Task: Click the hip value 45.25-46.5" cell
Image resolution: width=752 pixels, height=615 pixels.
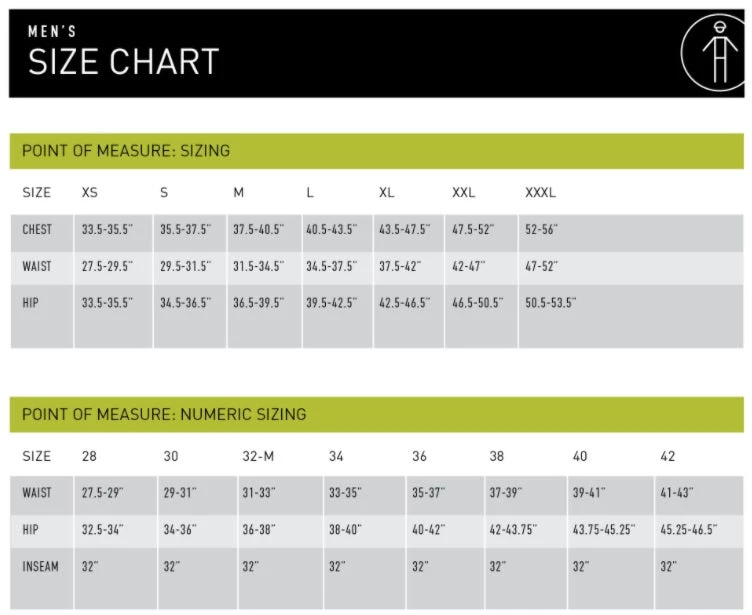Action: point(688,529)
